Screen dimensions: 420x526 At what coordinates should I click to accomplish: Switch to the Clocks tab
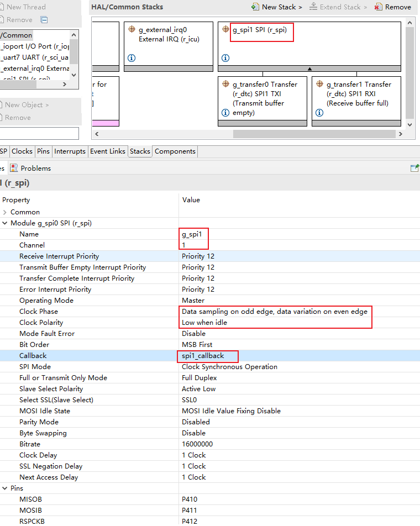pos(22,151)
